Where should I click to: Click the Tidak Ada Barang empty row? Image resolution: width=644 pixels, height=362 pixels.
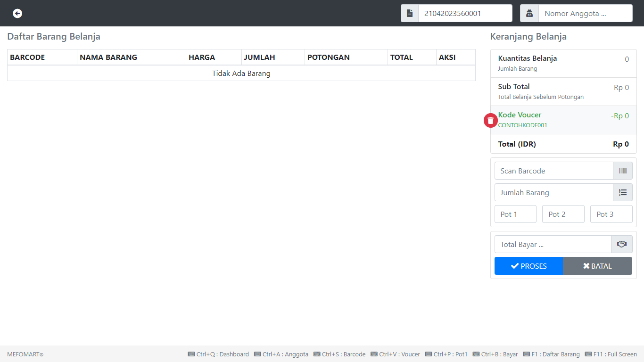[x=241, y=73]
